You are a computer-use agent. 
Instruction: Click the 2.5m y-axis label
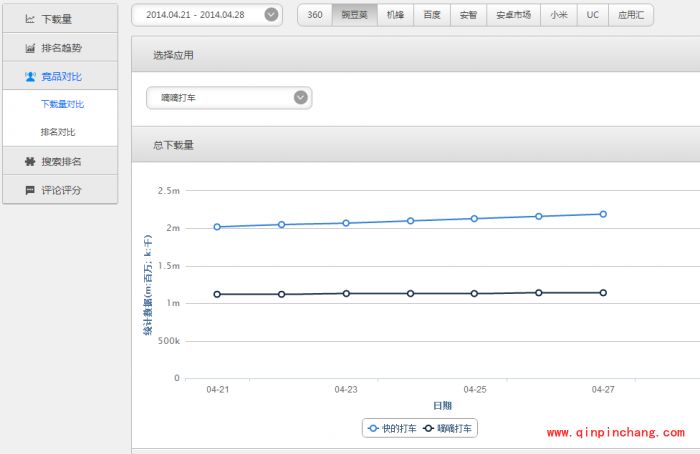coord(169,191)
